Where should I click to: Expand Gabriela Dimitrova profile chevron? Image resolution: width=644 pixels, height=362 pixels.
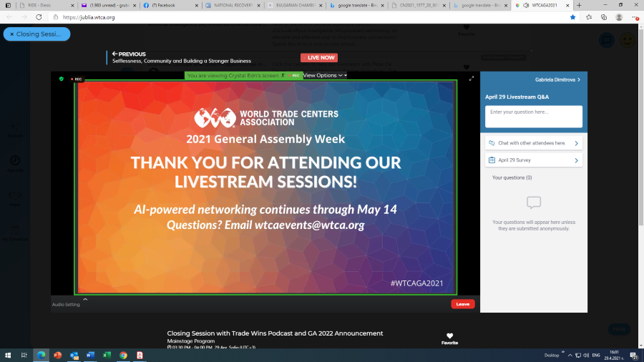[579, 79]
